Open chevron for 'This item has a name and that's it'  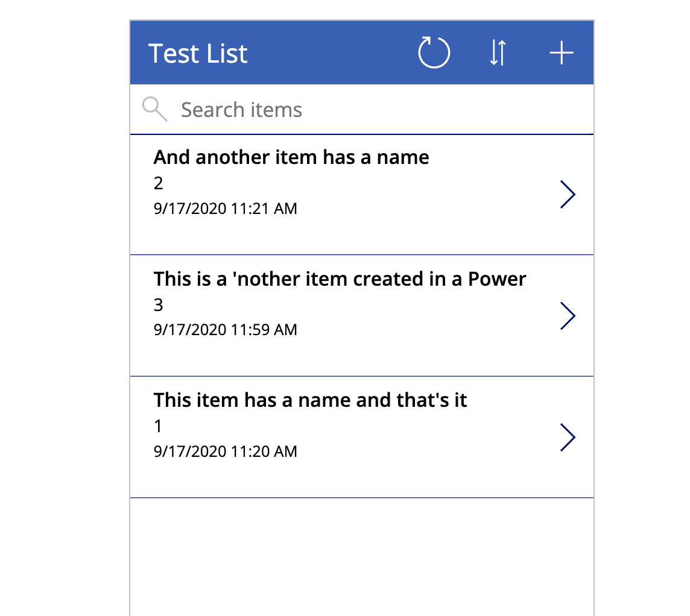tap(568, 438)
